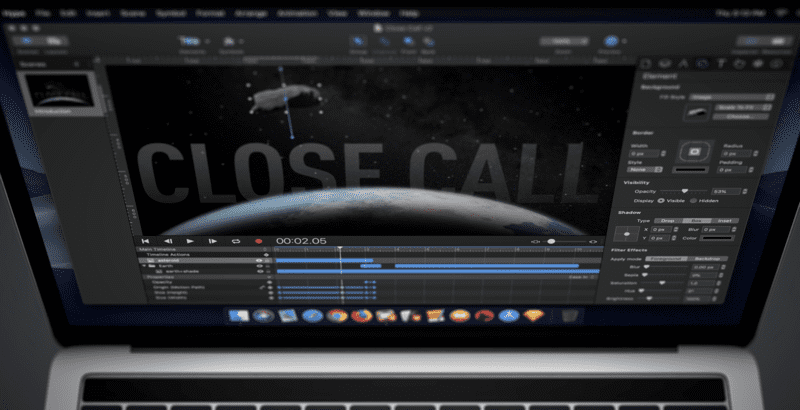Image resolution: width=800 pixels, height=410 pixels.
Task: Jump to the start of the timeline
Action: [x=146, y=241]
